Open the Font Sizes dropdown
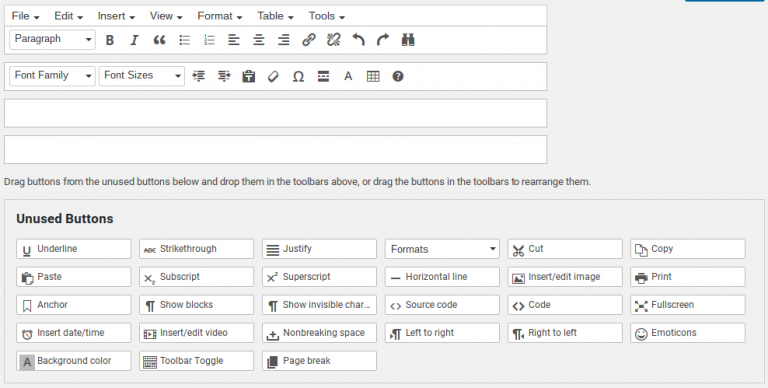The width and height of the screenshot is (768, 388). [142, 76]
